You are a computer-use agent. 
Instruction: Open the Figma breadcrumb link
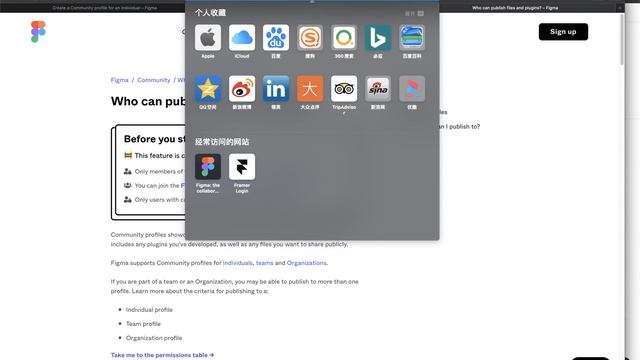pos(119,80)
